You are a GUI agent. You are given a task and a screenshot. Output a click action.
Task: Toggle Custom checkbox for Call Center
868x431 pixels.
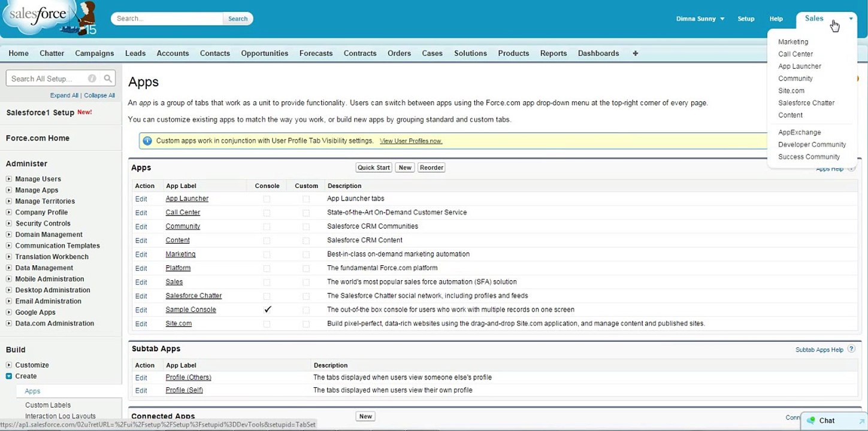306,213
